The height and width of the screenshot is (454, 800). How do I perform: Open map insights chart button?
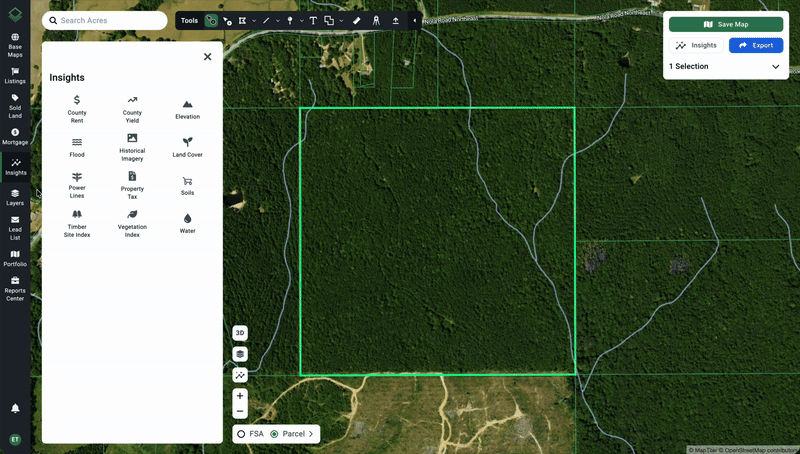tap(240, 375)
